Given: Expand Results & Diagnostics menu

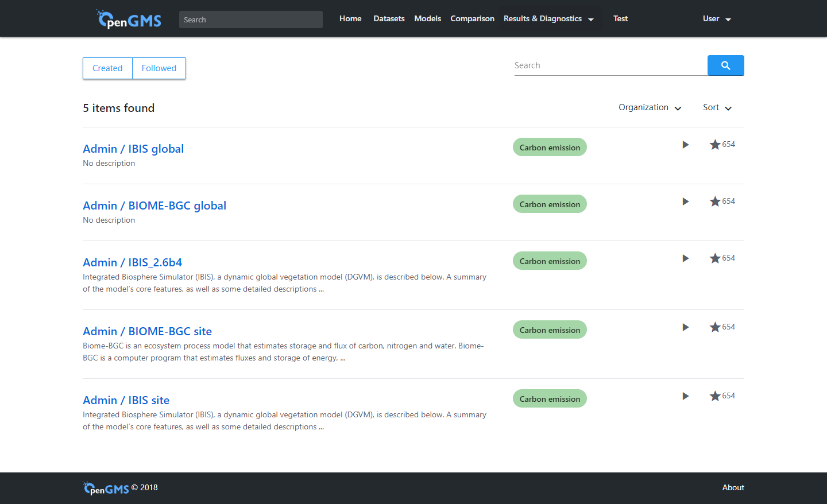Looking at the screenshot, I should point(548,19).
